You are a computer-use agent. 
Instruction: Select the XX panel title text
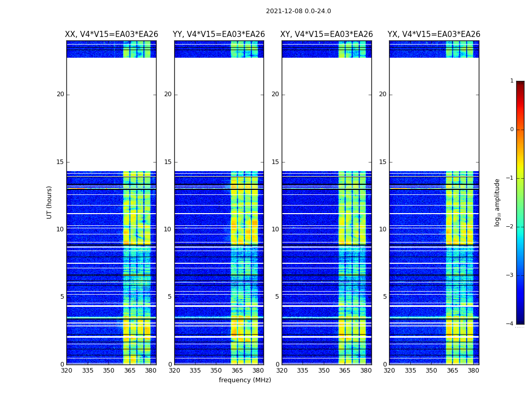111,34
